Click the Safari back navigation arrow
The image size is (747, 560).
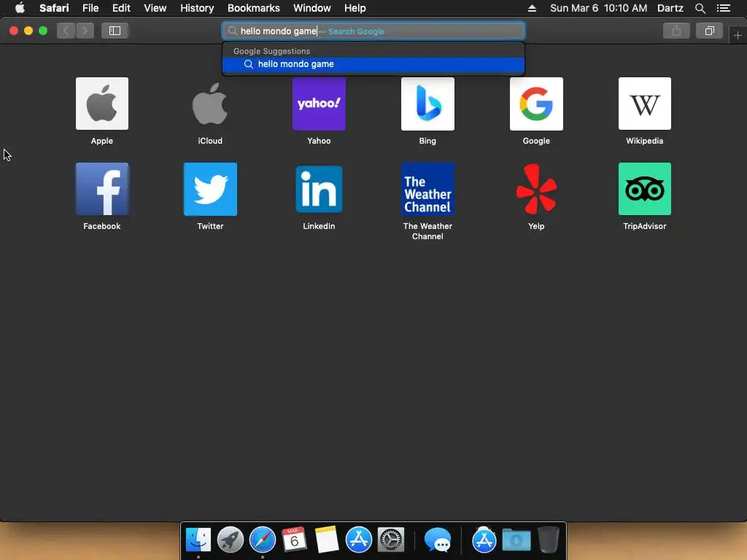tap(66, 31)
